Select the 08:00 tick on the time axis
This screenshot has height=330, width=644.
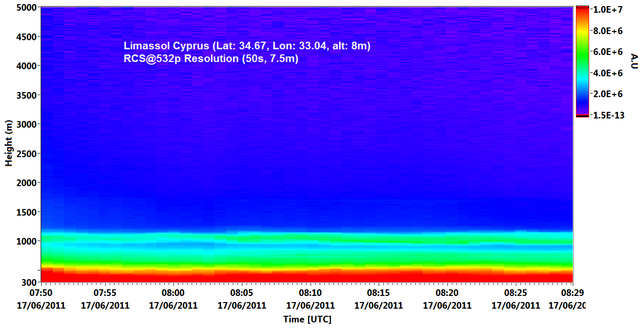pos(173,293)
